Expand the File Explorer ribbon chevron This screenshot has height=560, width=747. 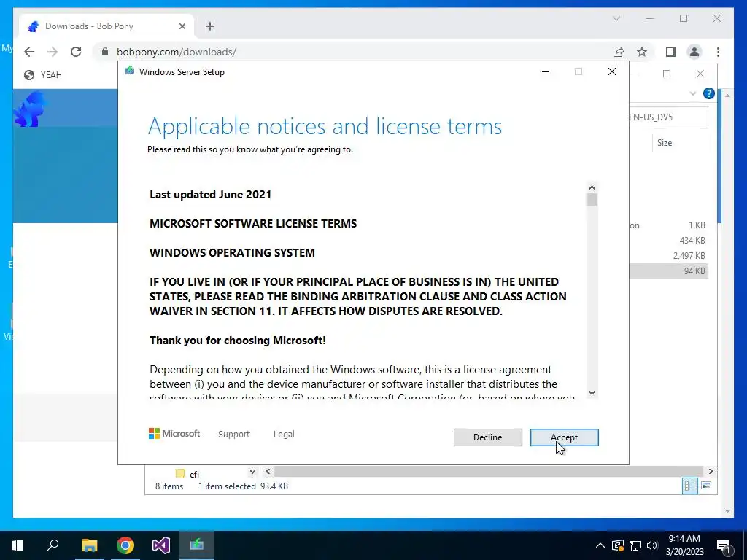[693, 93]
